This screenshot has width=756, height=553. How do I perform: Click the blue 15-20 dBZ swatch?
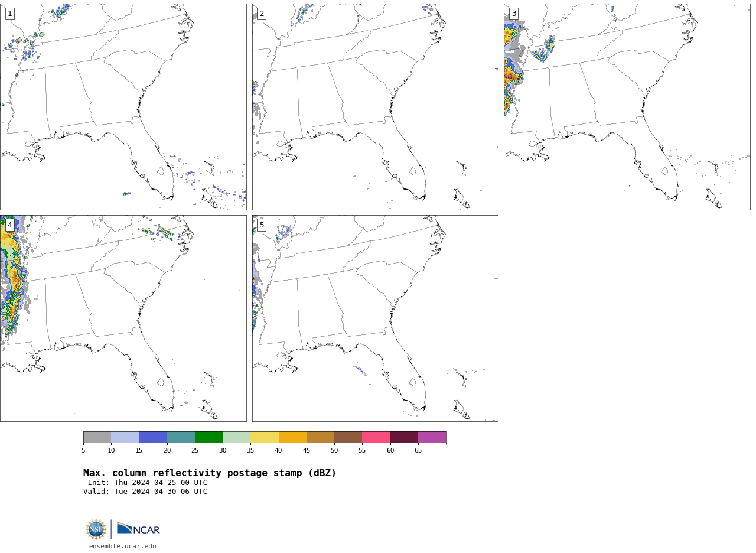[x=153, y=437]
